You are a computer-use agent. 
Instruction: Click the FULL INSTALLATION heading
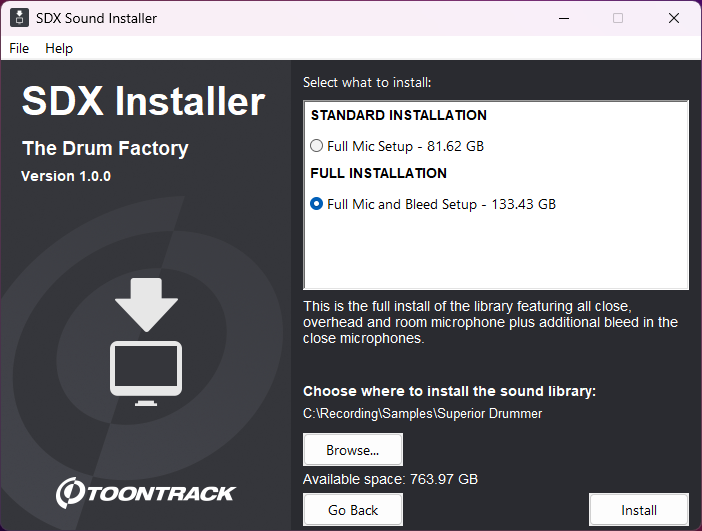click(378, 173)
